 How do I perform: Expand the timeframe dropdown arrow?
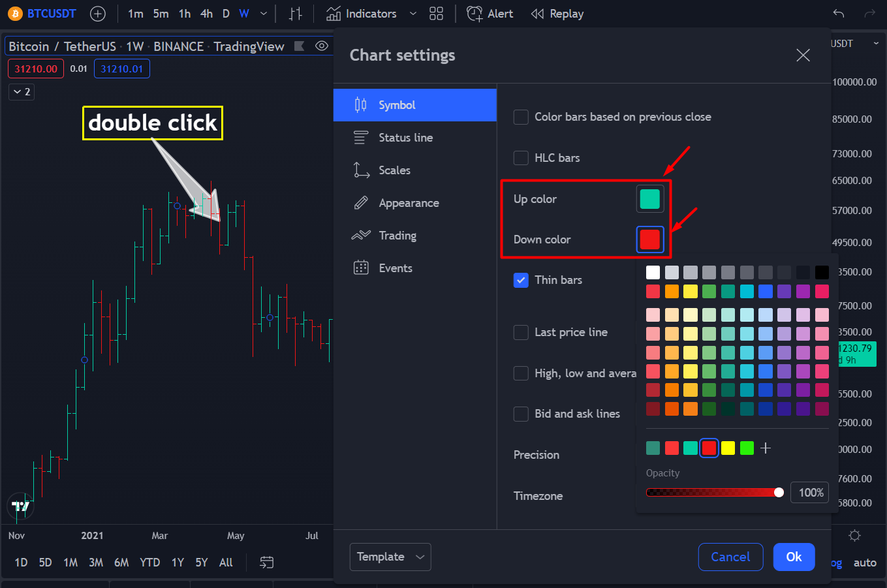pyautogui.click(x=264, y=14)
